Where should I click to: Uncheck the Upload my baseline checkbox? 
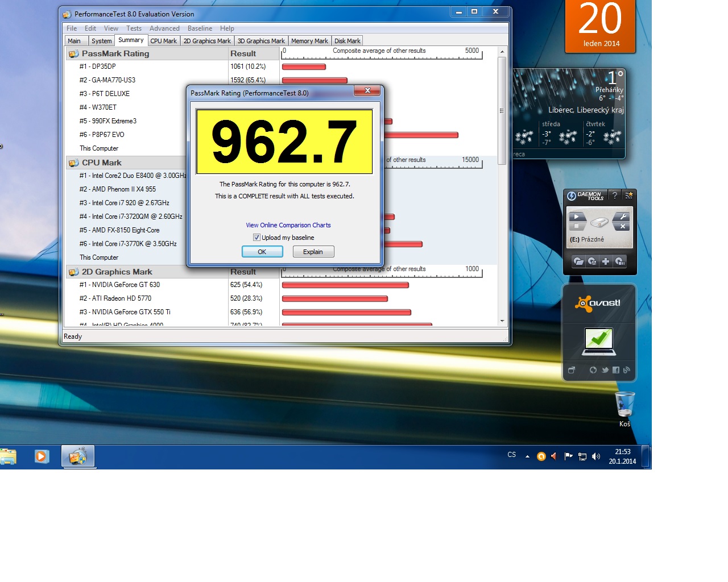coord(257,238)
